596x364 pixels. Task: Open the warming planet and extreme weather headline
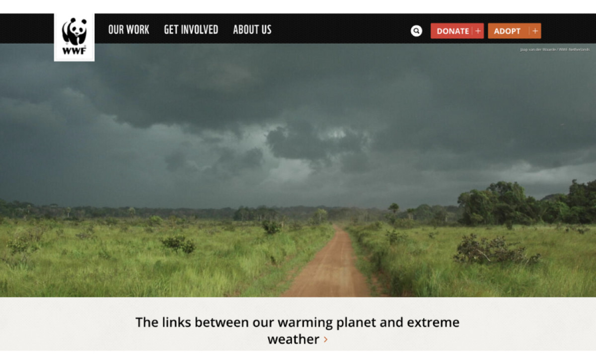[x=298, y=331]
